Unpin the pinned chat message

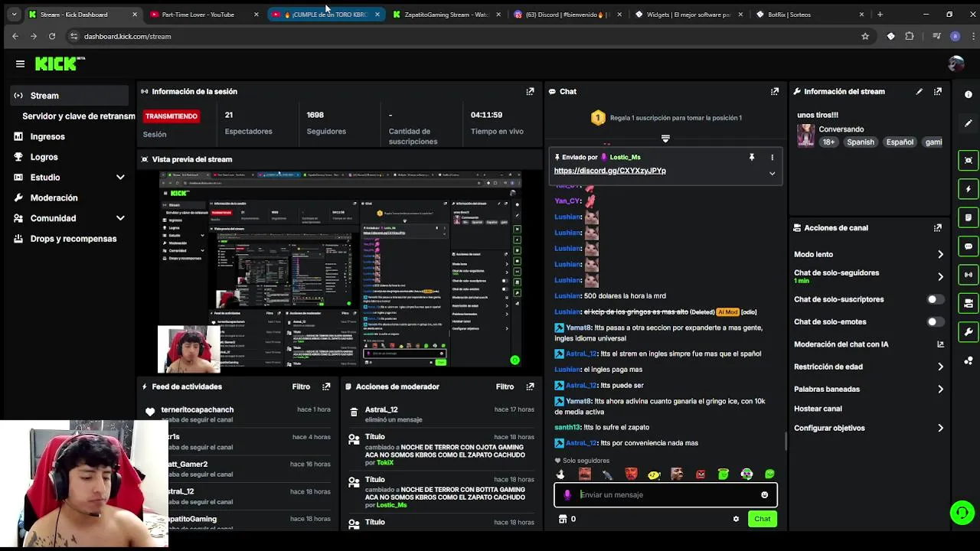752,157
